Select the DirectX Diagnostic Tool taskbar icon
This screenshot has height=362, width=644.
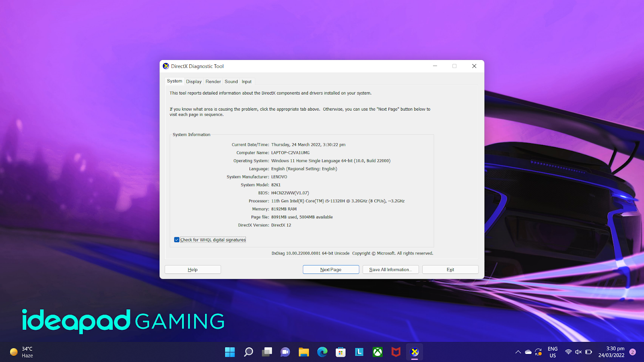pos(415,352)
